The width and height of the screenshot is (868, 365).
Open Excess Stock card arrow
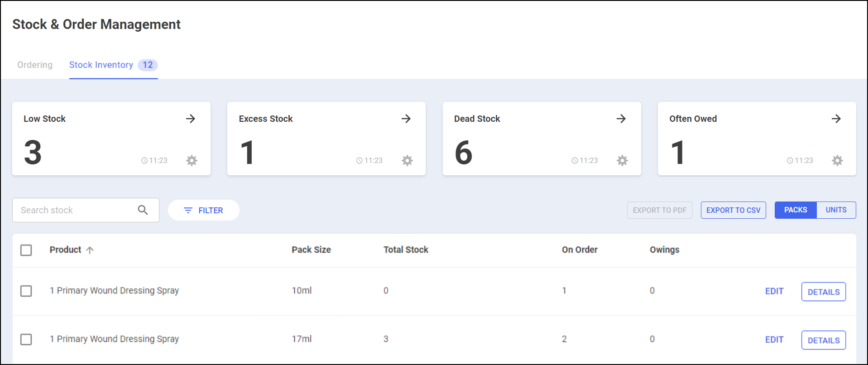pyautogui.click(x=406, y=119)
